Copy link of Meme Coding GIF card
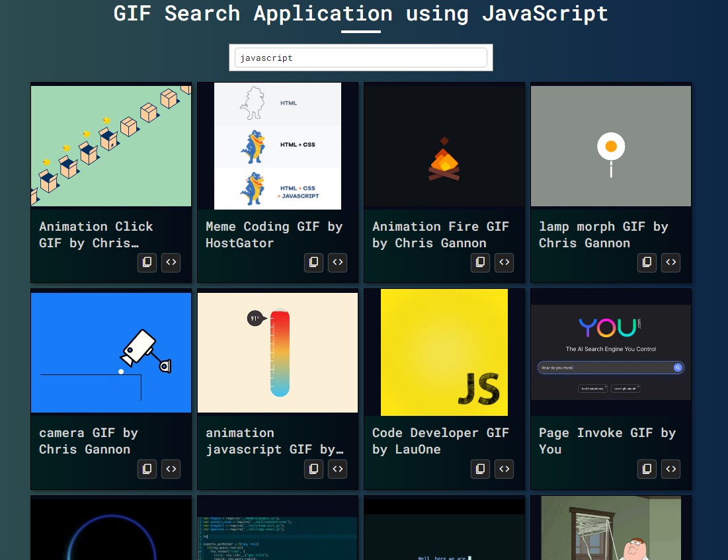728x560 pixels. (313, 262)
